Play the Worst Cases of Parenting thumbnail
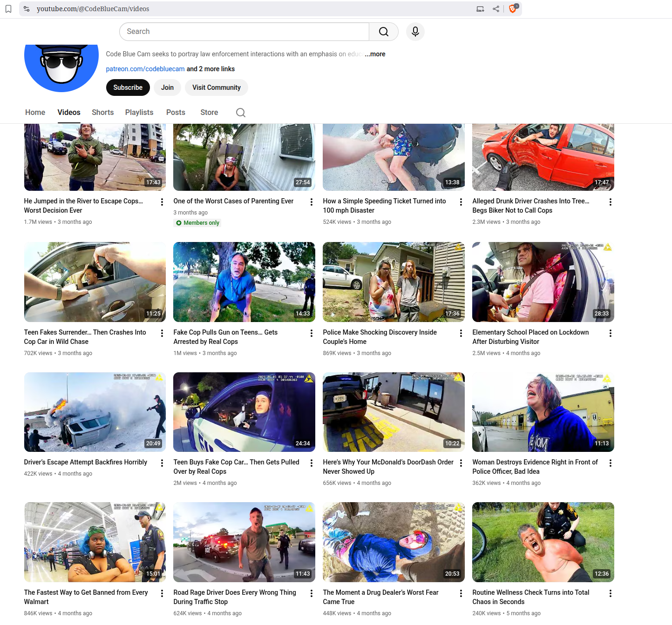Screen dimensions: 672x625 tap(244, 157)
